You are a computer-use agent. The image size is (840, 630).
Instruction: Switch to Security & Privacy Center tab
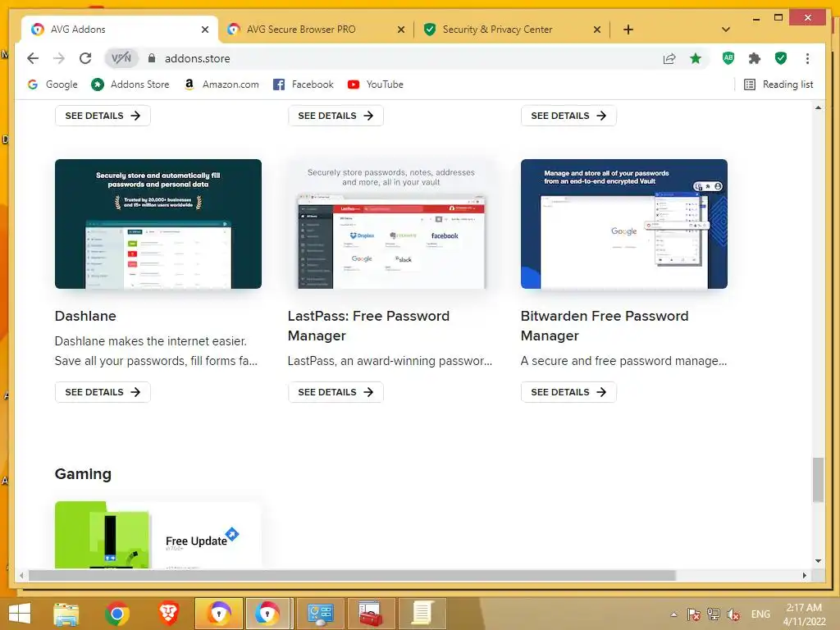512,30
